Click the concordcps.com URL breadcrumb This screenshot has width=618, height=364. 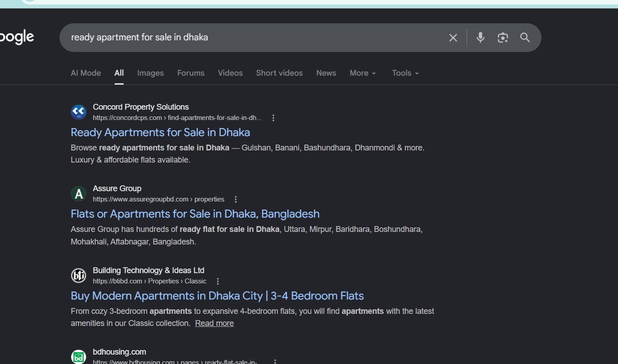point(177,118)
